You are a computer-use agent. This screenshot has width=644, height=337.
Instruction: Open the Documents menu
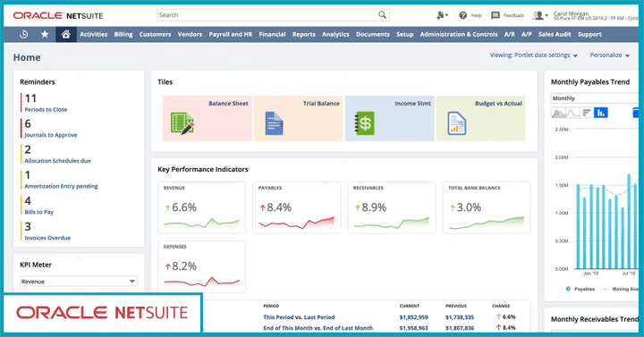[x=372, y=35]
